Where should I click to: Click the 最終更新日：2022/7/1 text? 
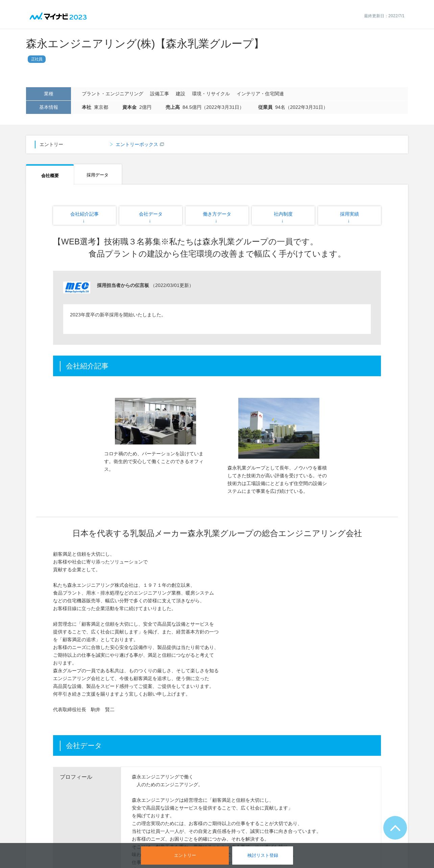(384, 16)
